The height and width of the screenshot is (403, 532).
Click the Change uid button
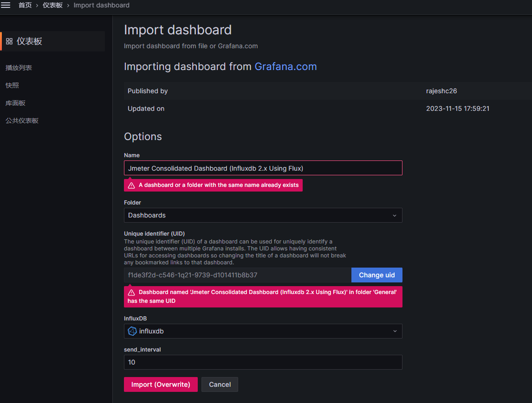coord(376,275)
